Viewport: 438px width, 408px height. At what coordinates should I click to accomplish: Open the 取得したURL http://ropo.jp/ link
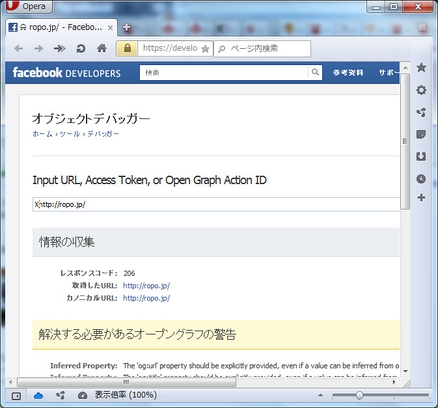[x=146, y=286]
